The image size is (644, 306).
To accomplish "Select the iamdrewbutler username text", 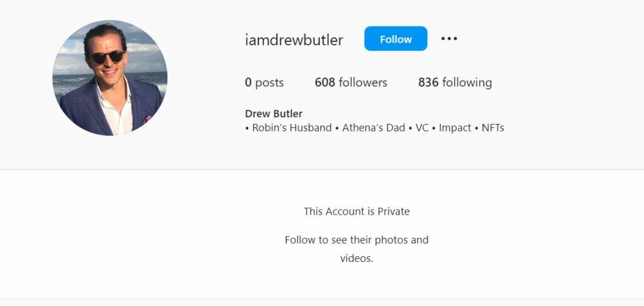I will 294,40.
